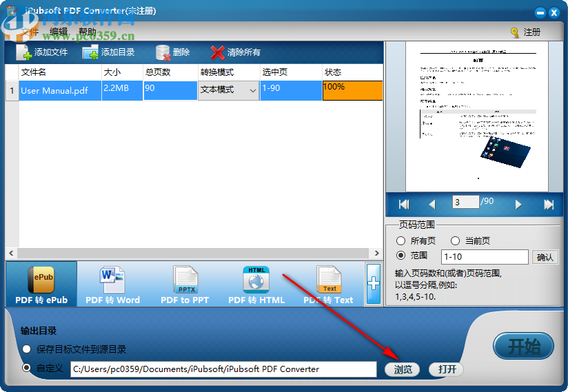The width and height of the screenshot is (568, 392).
Task: Click the Clear All (清除所有) red X icon
Action: [x=217, y=53]
